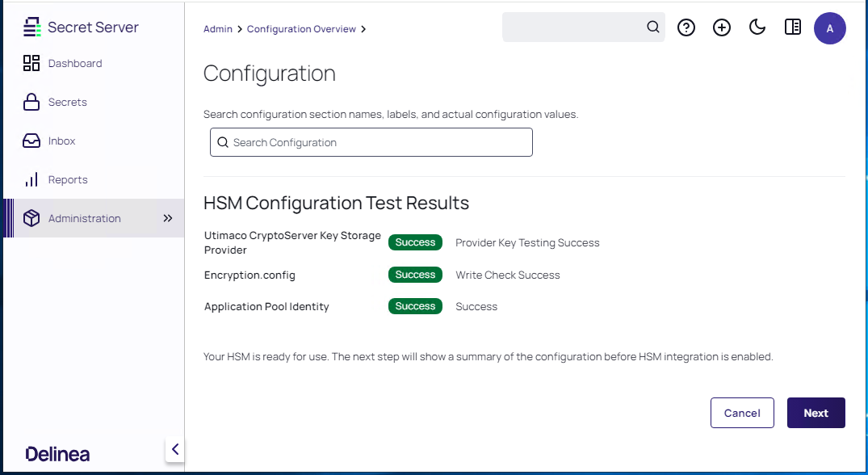Go to Admin via breadcrumb
Viewport: 868px width, 475px height.
[217, 28]
